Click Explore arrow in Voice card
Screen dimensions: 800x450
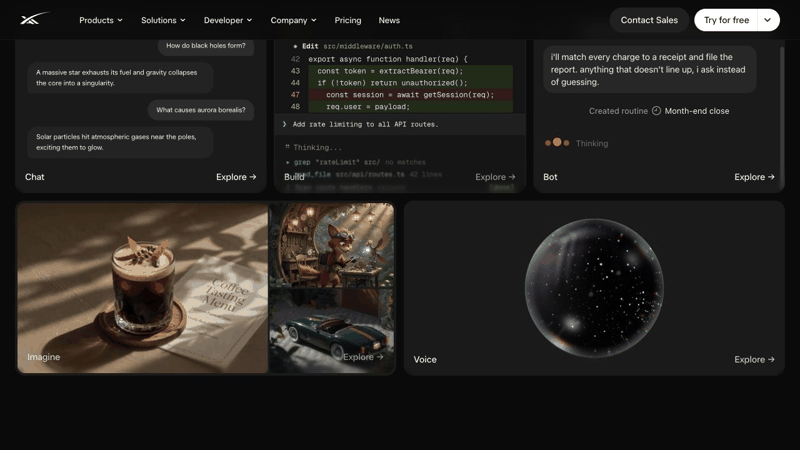(x=754, y=360)
